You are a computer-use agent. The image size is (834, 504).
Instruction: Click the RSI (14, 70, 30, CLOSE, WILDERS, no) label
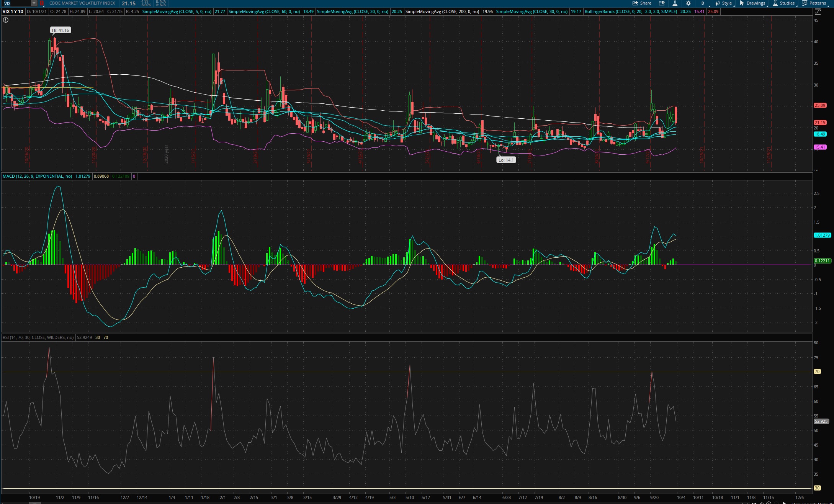pyautogui.click(x=38, y=337)
